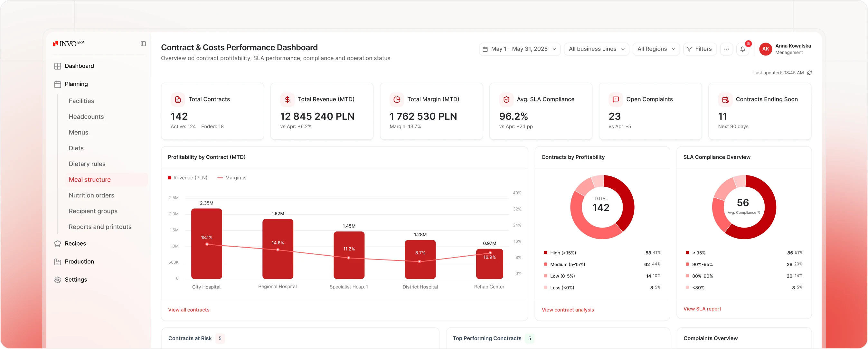Screen dimensions: 868x349
Task: Open Reports and printouts
Action: click(x=100, y=227)
